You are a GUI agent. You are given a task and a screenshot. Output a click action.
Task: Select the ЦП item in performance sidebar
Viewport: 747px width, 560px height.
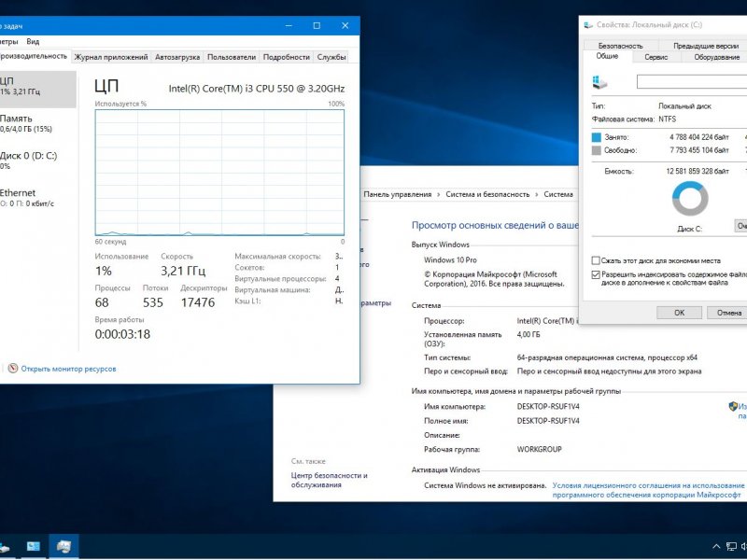[37, 90]
